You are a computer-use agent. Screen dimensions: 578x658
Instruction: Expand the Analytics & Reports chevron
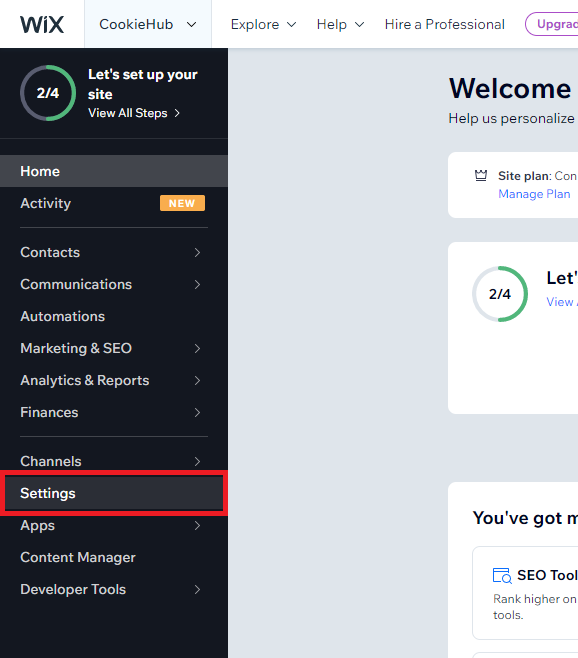[197, 381]
